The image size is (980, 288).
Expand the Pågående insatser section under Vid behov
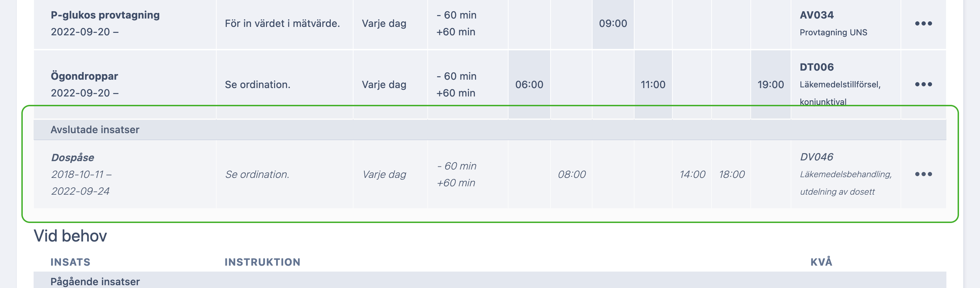[x=94, y=282]
